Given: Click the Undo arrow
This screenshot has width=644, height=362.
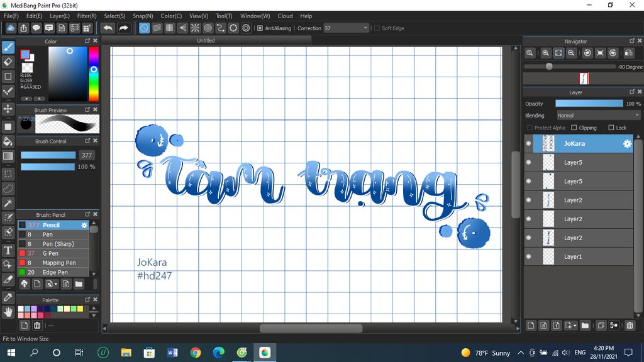Looking at the screenshot, I should click(108, 28).
